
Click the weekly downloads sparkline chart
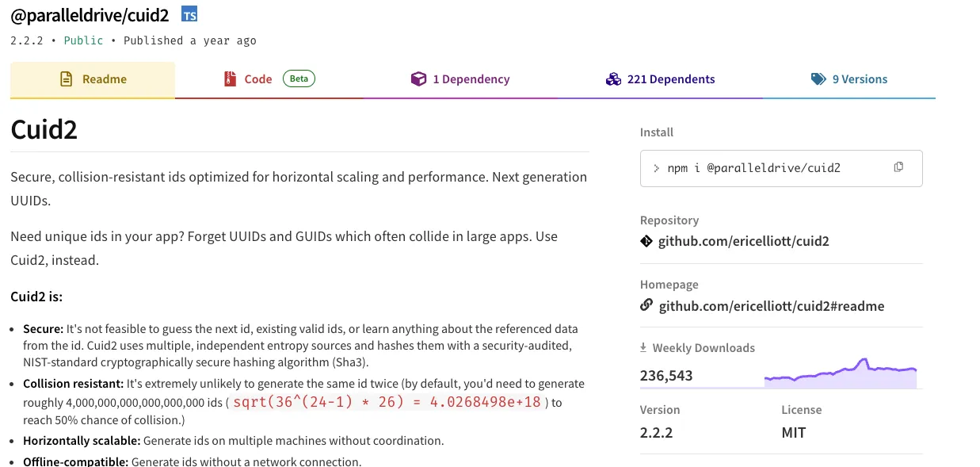840,373
